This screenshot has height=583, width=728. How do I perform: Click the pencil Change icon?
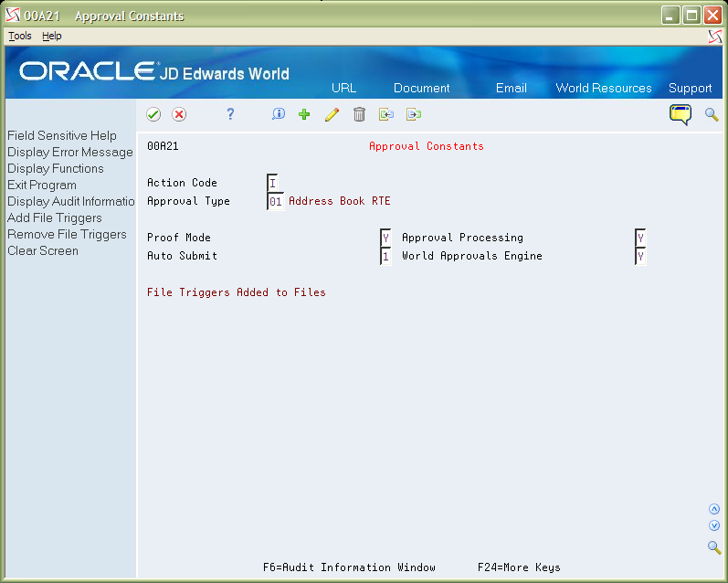point(332,114)
